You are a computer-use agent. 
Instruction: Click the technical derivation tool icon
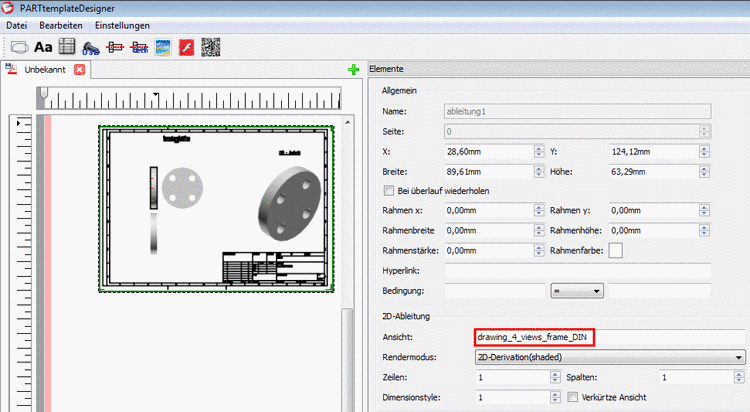[x=139, y=47]
